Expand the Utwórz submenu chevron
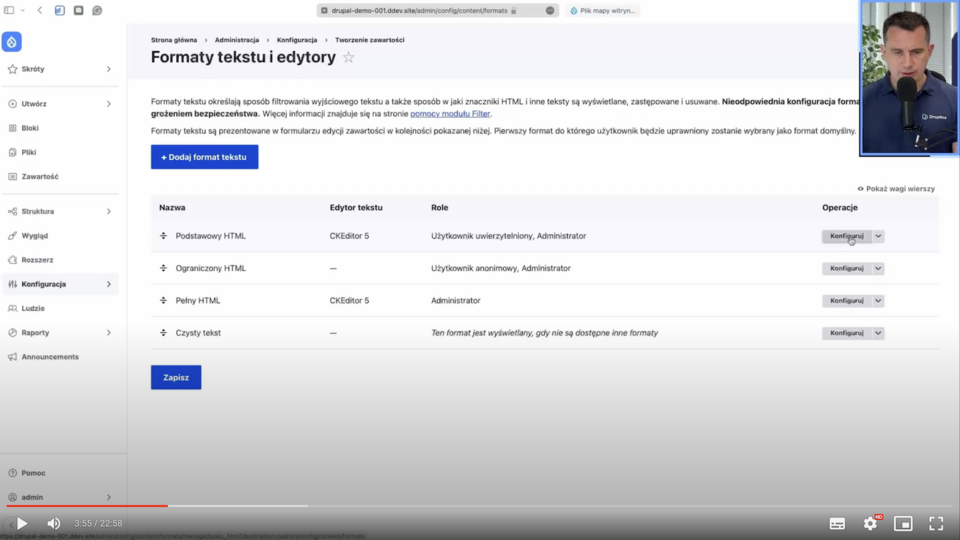The width and height of the screenshot is (960, 540). (x=108, y=104)
